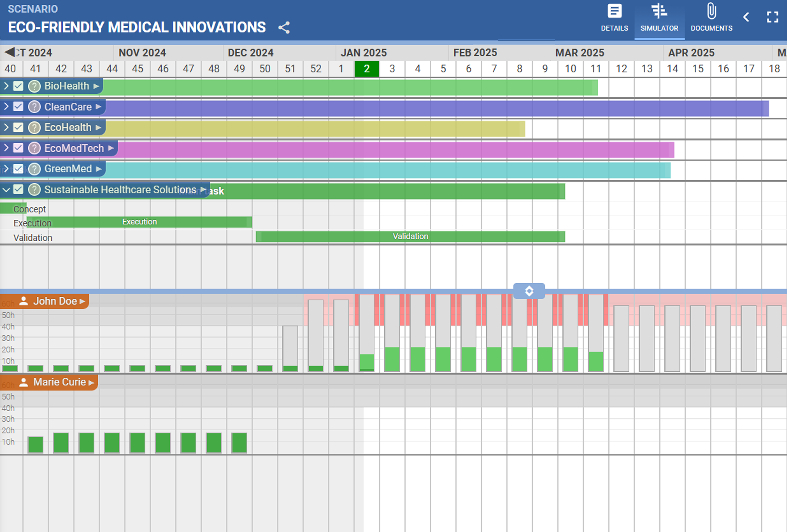The height and width of the screenshot is (532, 787).
Task: Uncheck the GreenMed checkbox
Action: tap(18, 169)
